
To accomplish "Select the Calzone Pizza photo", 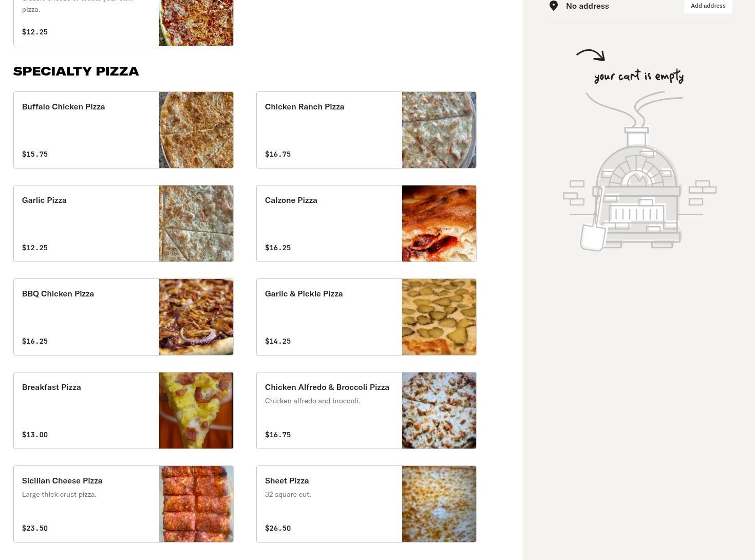I will click(439, 223).
